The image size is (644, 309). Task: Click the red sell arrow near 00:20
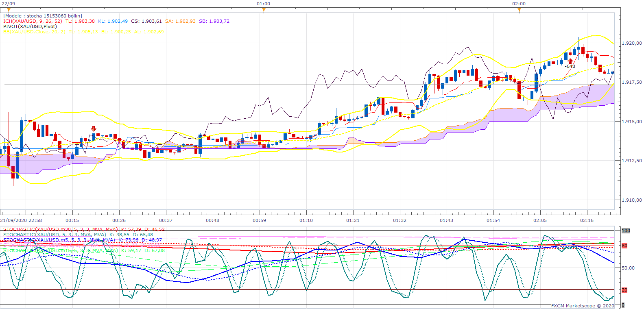tap(94, 128)
